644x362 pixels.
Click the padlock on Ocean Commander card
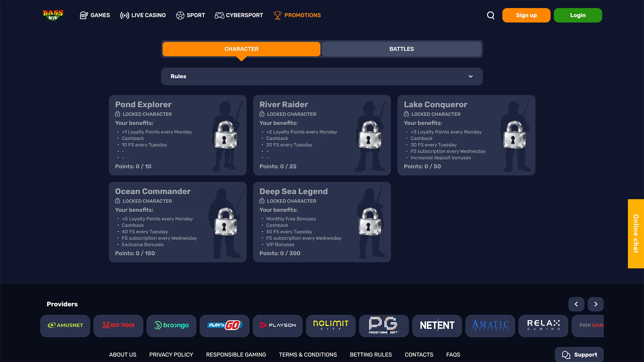(226, 222)
